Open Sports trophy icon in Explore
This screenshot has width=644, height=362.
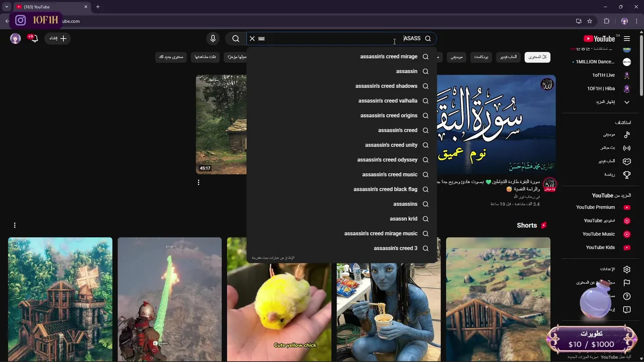pos(627,175)
